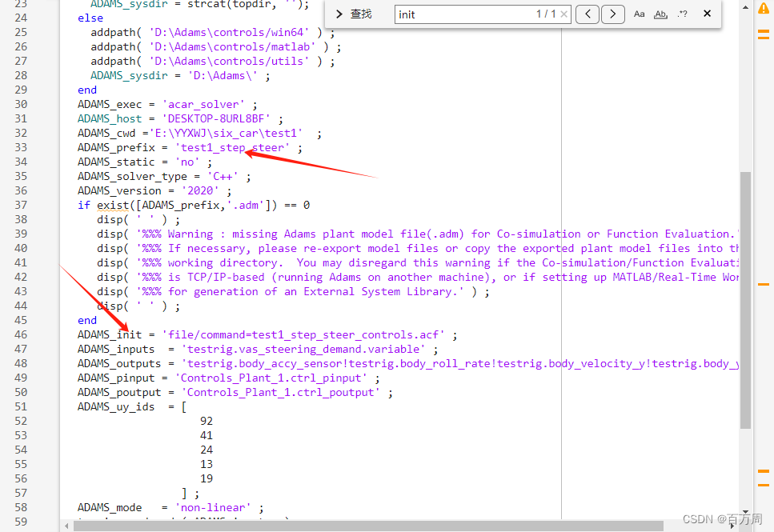
Task: Expand the find bar replace chevron
Action: tap(339, 14)
